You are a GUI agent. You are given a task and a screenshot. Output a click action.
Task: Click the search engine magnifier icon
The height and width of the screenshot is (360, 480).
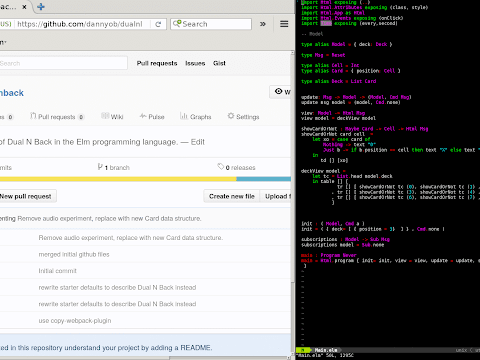point(177,23)
